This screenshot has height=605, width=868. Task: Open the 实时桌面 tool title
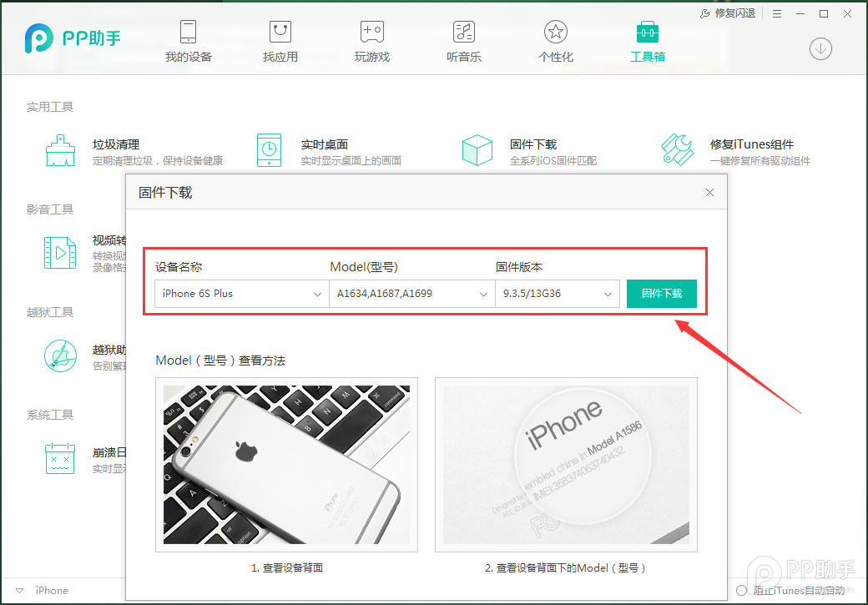tap(325, 144)
